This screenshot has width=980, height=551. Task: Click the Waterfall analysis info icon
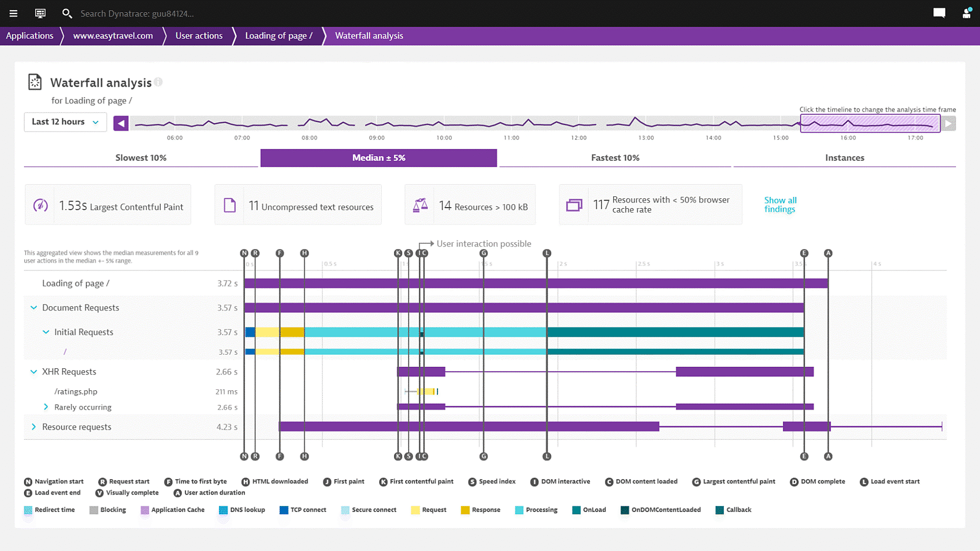click(159, 82)
